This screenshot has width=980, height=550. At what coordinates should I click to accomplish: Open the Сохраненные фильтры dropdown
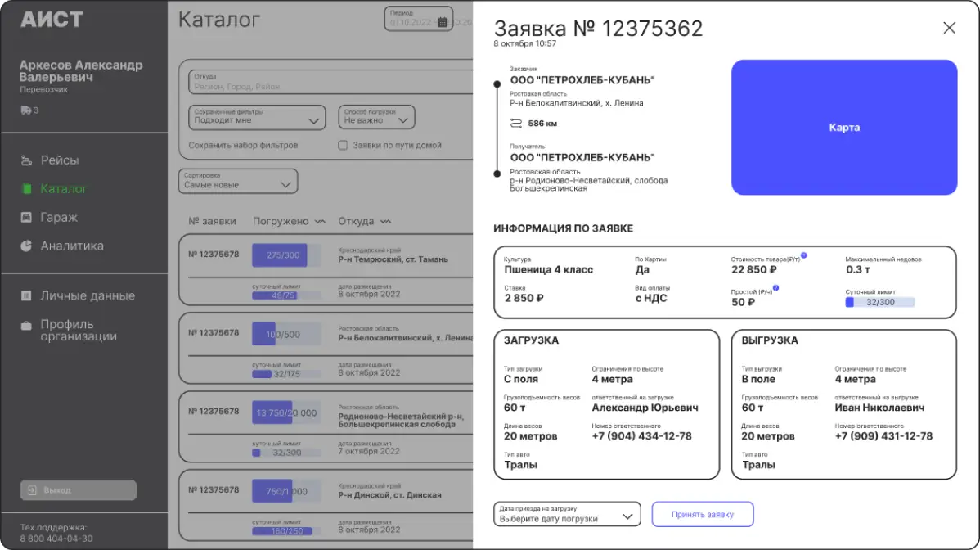coord(257,117)
